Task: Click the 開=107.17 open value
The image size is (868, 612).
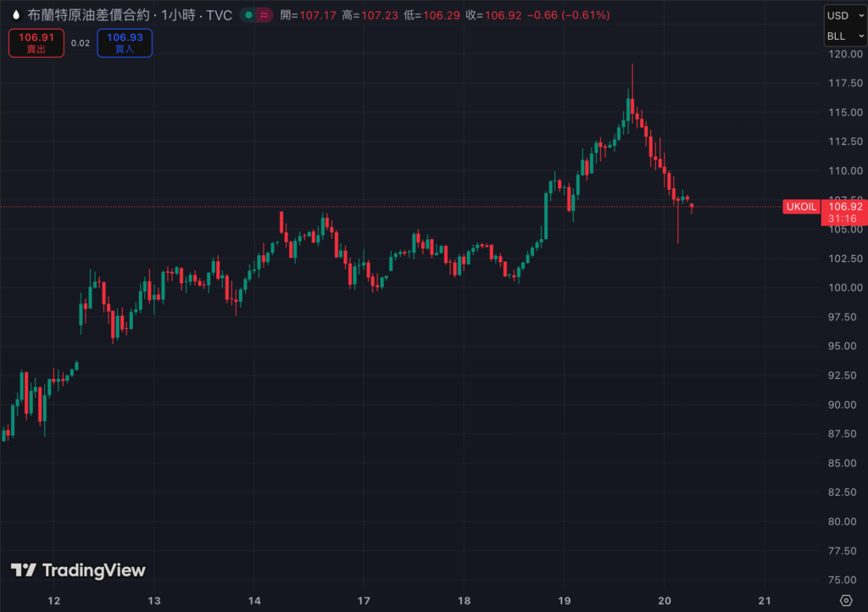Action: (x=309, y=15)
